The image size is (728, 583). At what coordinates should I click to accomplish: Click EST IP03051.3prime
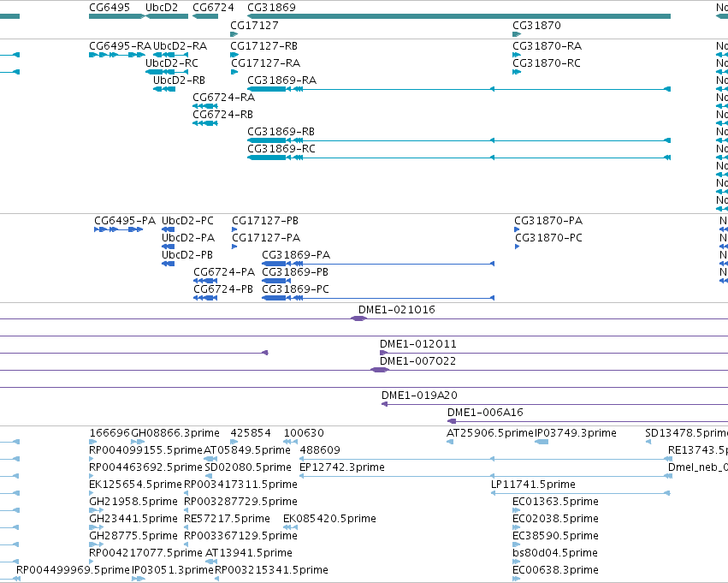tap(173, 570)
